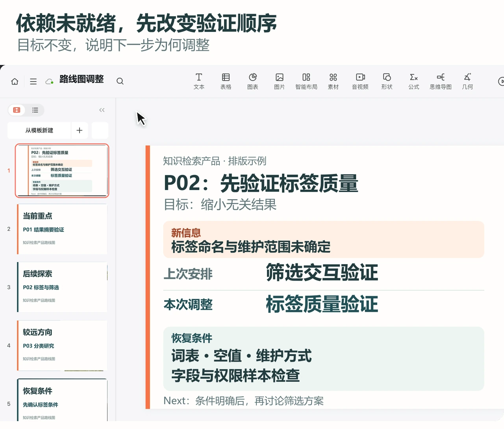Select slide 1 thumbnail
The width and height of the screenshot is (504, 429).
(62, 171)
